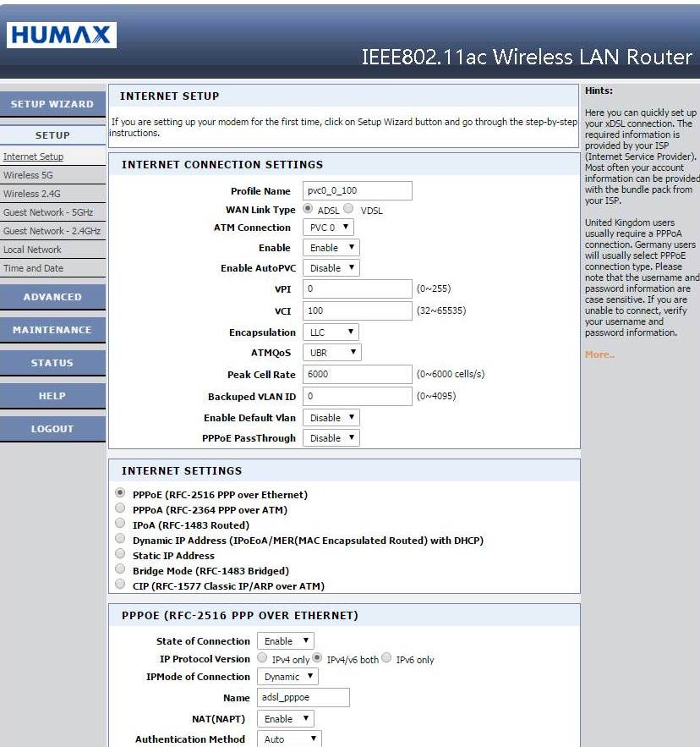The width and height of the screenshot is (700, 747).
Task: Open PPPoE PassThrough dropdown
Action: (331, 438)
